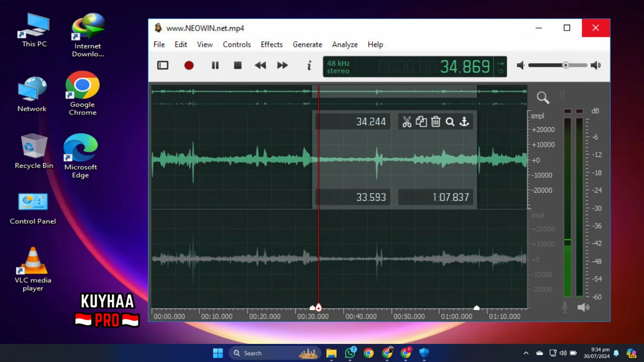Open the Analyze menu

click(345, 44)
